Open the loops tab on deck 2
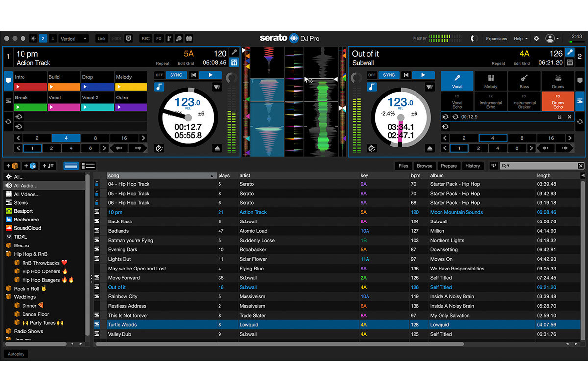 pyautogui.click(x=580, y=122)
